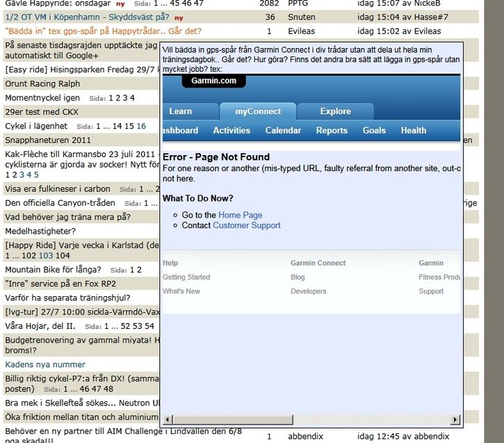Open the Cykel i lägenhet thread

pyautogui.click(x=36, y=126)
